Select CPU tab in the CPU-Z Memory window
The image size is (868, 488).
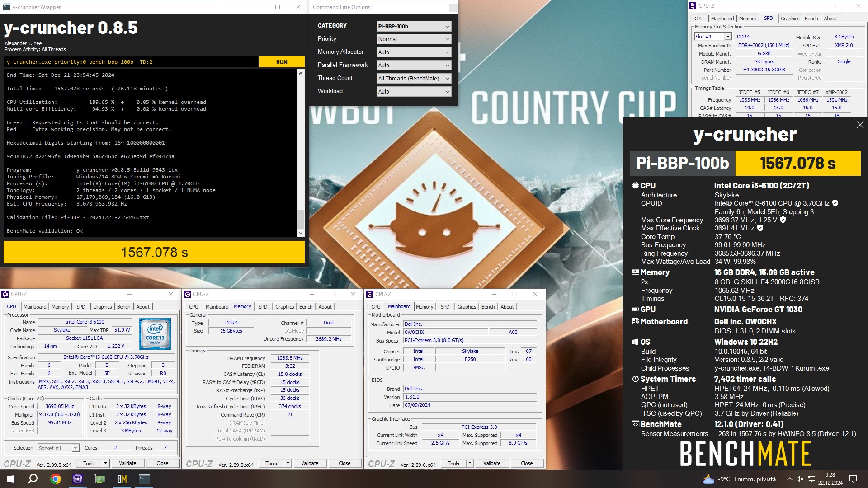pos(193,307)
